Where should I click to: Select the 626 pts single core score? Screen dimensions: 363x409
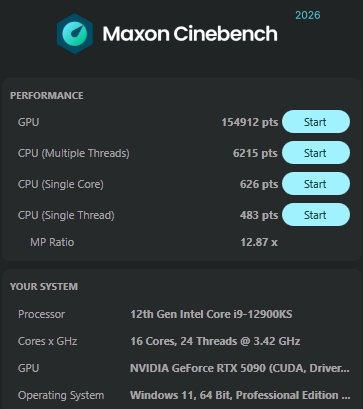tap(259, 184)
